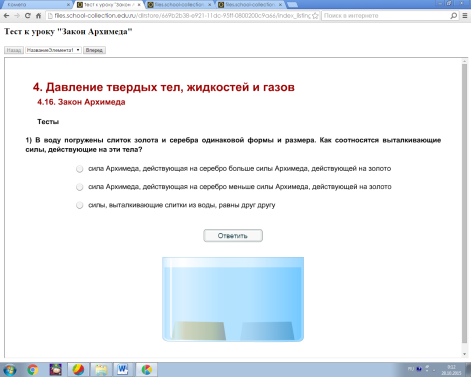471x377 pixels.
Task: Click the internet search input field
Action: pos(385,16)
